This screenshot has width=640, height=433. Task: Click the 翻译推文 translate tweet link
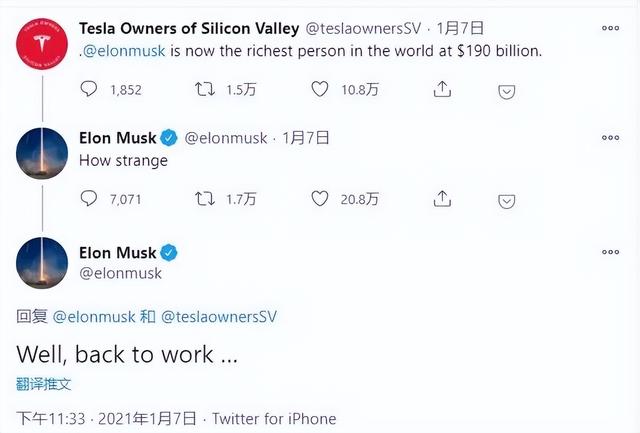(x=44, y=383)
